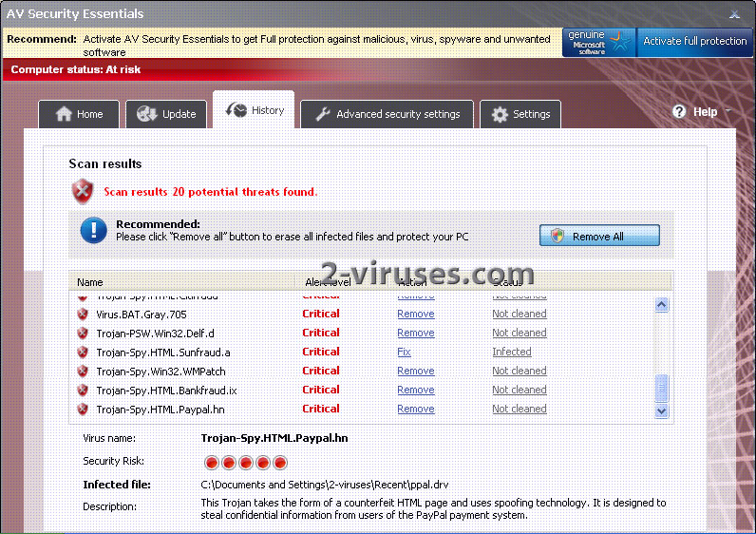Click the Help question mark icon

679,112
